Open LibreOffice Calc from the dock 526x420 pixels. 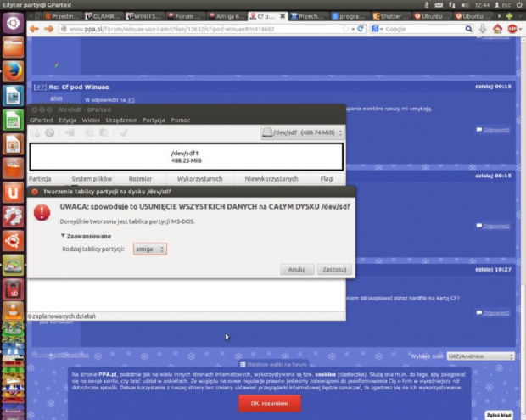tap(13, 120)
